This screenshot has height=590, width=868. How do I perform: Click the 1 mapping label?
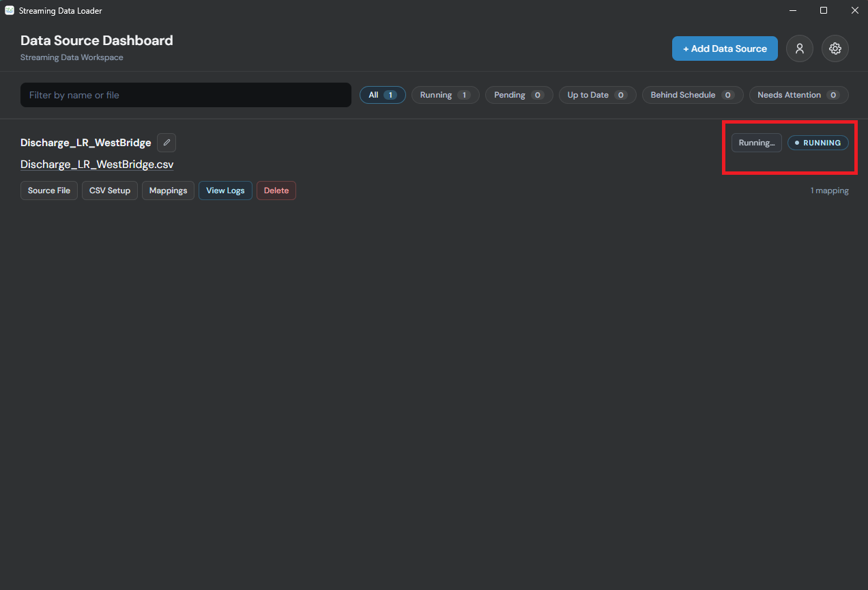[830, 191]
